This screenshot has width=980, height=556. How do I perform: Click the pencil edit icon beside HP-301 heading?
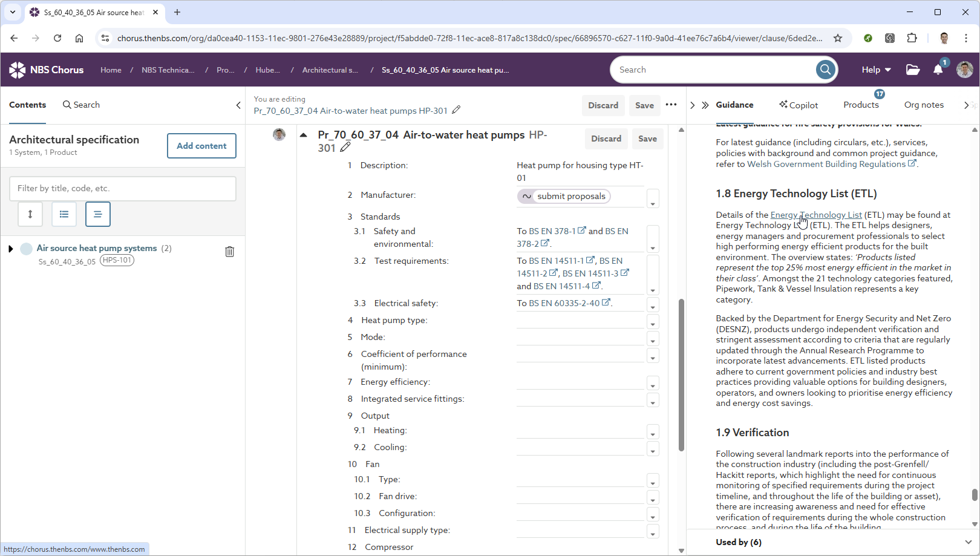click(x=345, y=148)
